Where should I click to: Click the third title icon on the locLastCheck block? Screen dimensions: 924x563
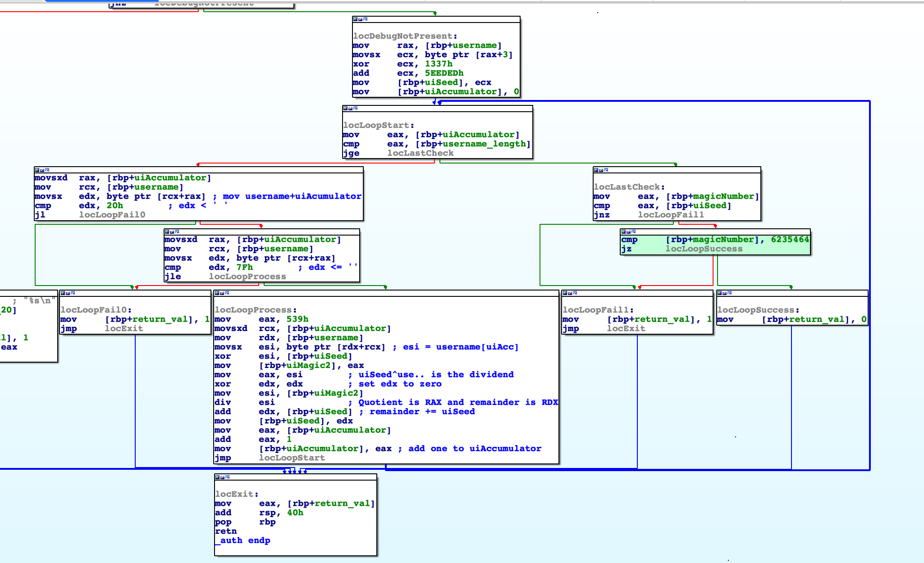click(606, 170)
